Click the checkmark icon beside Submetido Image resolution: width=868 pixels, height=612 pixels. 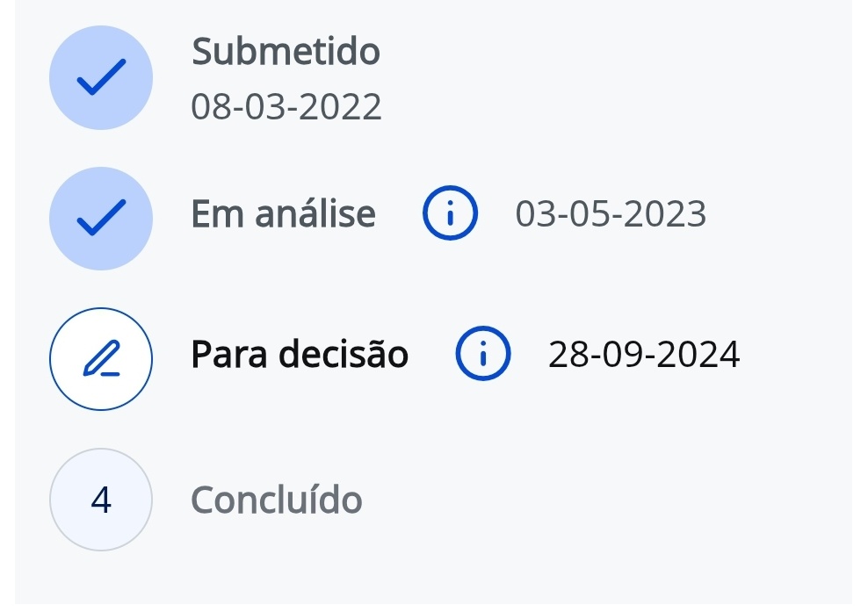pos(101,79)
